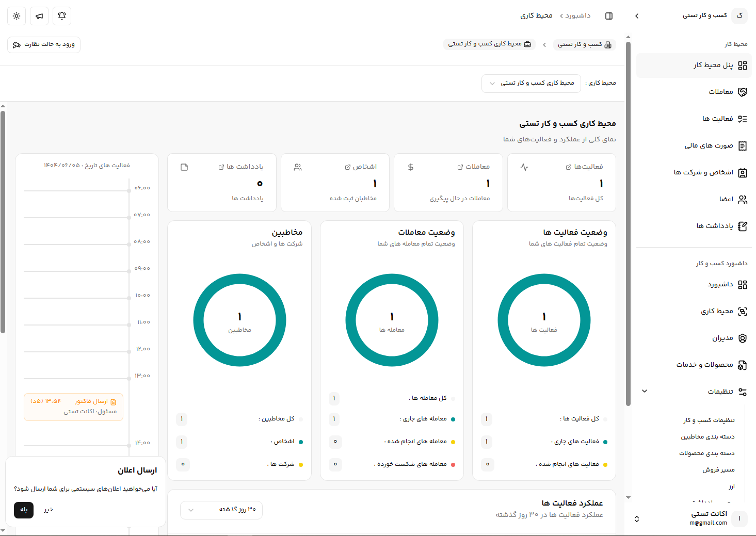Open اشخاص و شرکت ها contacts icon
Image resolution: width=756 pixels, height=536 pixels.
[x=743, y=172]
